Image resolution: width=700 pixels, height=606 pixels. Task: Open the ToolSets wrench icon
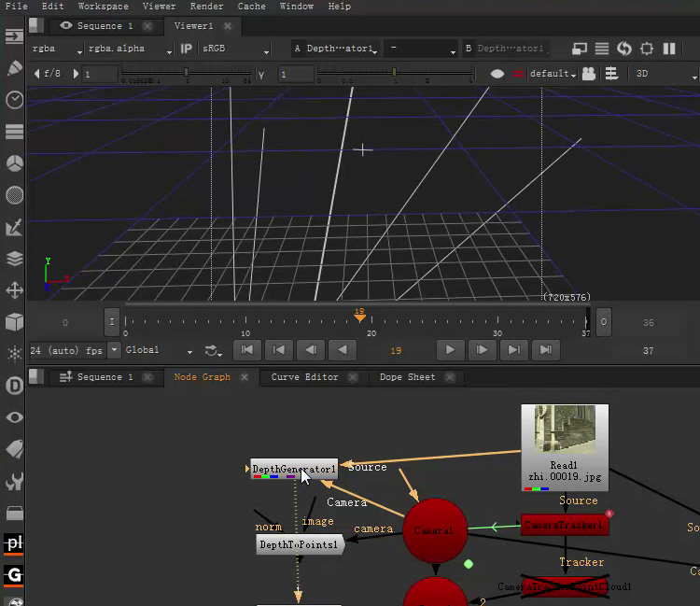tap(14, 482)
